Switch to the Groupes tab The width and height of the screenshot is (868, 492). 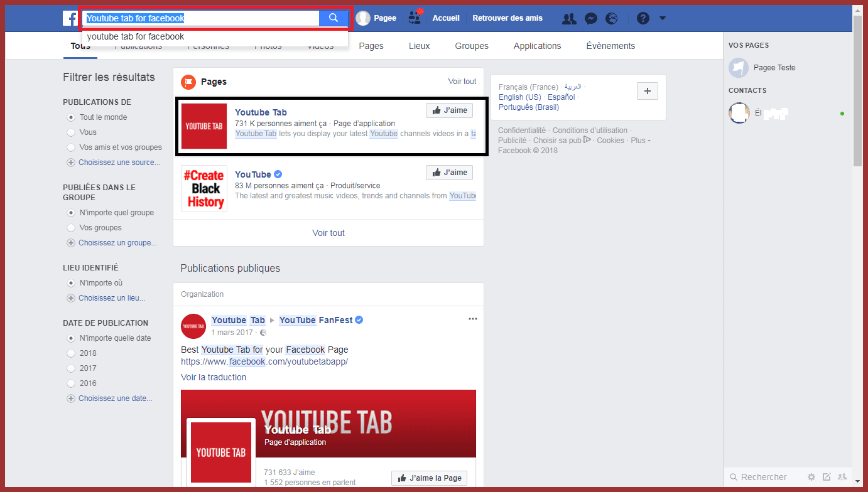(472, 46)
